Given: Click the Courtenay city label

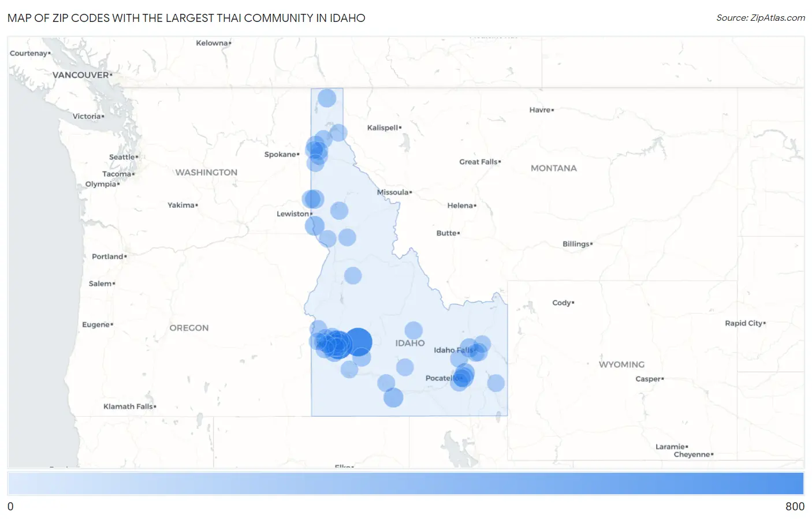Looking at the screenshot, I should coord(28,53).
